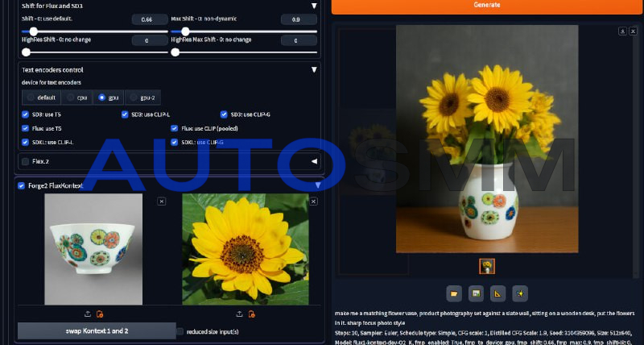644x345 pixels.
Task: Toggle Flux use CLIP (pooled) checkbox
Action: 175,128
